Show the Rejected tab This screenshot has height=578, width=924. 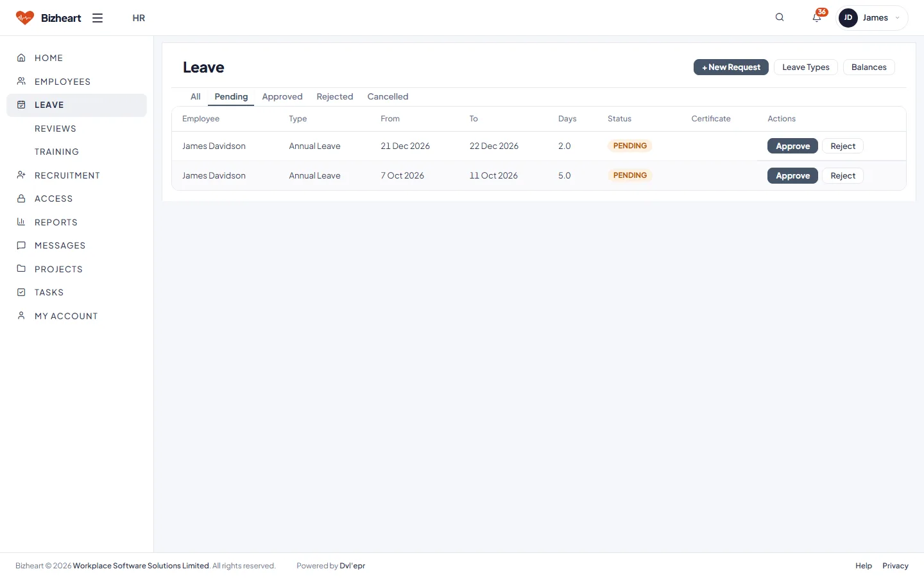[x=335, y=96]
